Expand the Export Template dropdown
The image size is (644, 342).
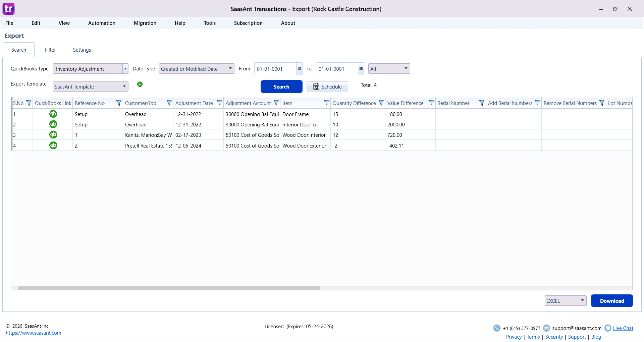coord(124,87)
